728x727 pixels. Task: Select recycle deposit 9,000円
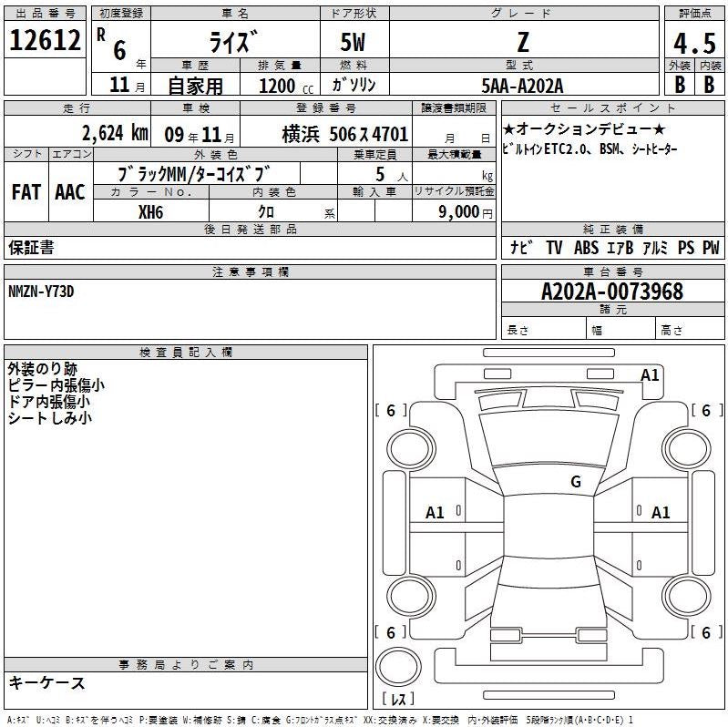click(x=466, y=212)
